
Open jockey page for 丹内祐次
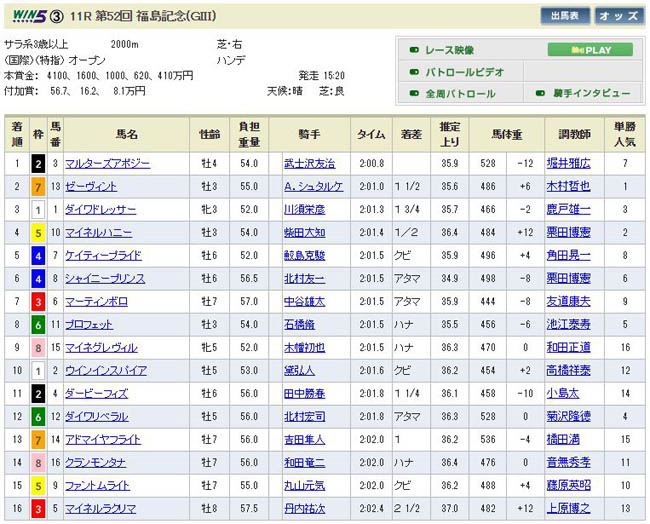coord(305,508)
